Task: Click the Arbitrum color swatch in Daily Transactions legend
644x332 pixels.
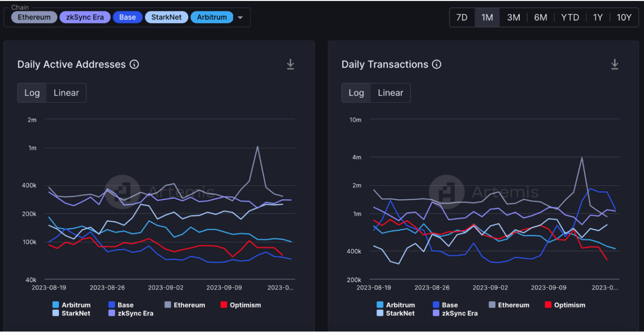Action: click(380, 305)
